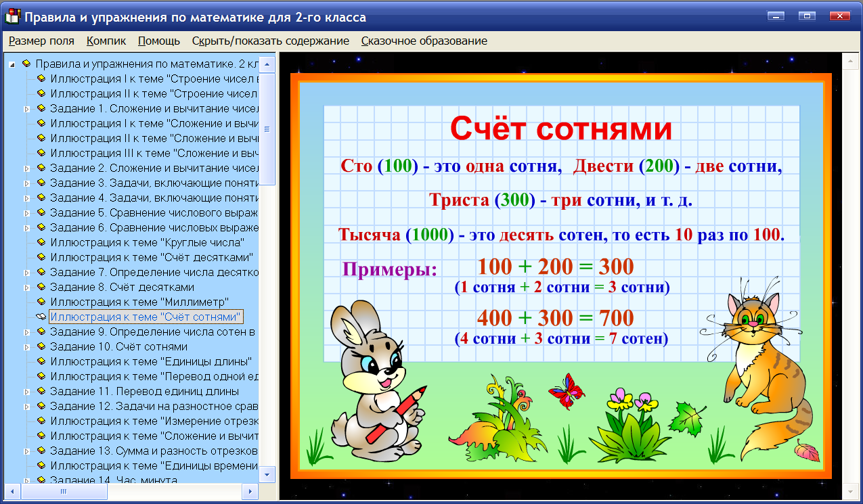The height and width of the screenshot is (504, 863).
Task: Click the book icon next to Задание 1
Action: coord(43,109)
